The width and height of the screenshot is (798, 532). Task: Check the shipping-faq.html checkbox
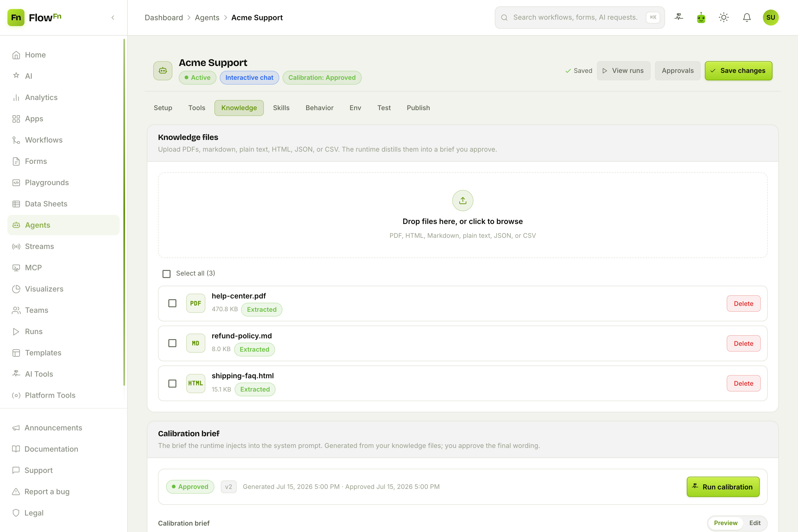click(172, 383)
